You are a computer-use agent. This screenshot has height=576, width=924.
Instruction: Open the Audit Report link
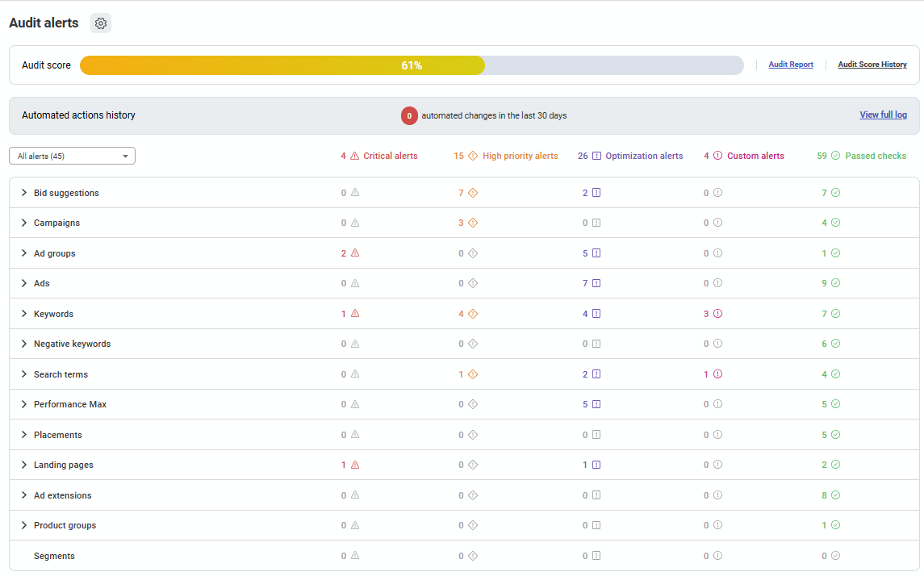tap(790, 65)
